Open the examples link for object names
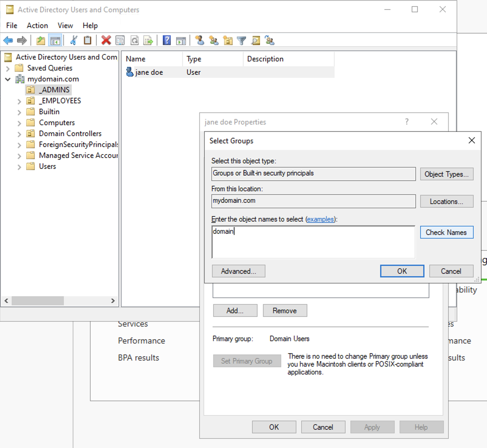Screen dimensions: 487x448 coord(320,219)
